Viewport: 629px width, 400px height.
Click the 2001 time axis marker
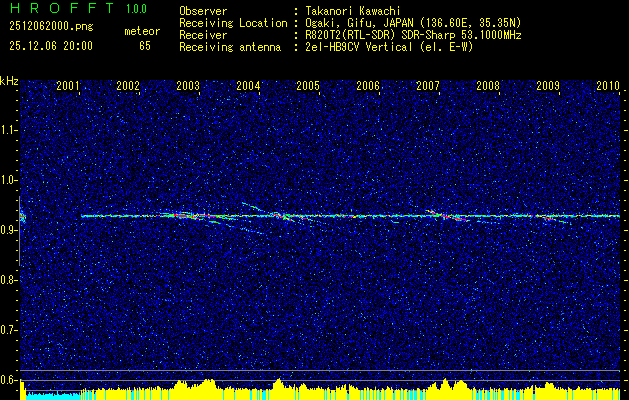pos(68,85)
